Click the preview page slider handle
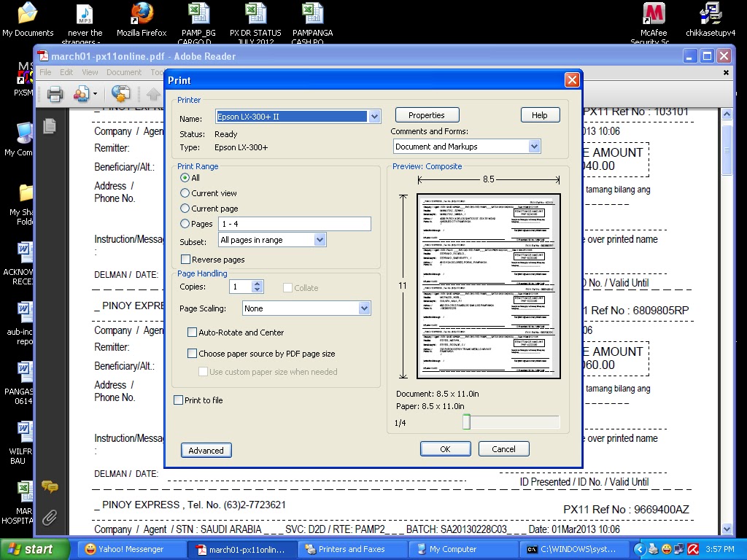The height and width of the screenshot is (560, 747). pos(466,422)
